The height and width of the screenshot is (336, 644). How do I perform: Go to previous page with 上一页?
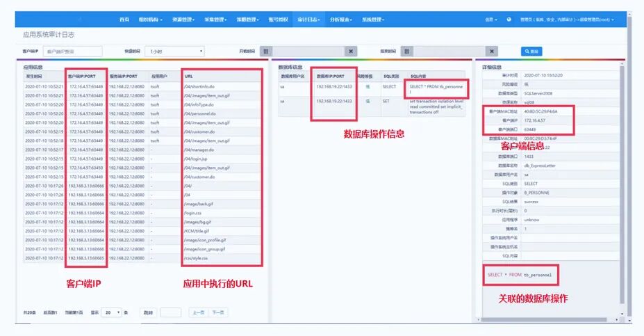click(x=199, y=312)
